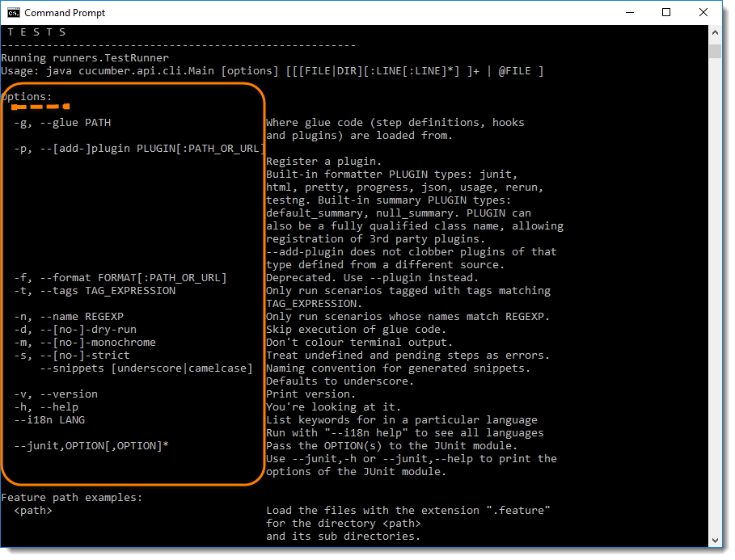Click the '--glue PATH' option text
Screen dimensions: 735x560
pyautogui.click(x=75, y=123)
